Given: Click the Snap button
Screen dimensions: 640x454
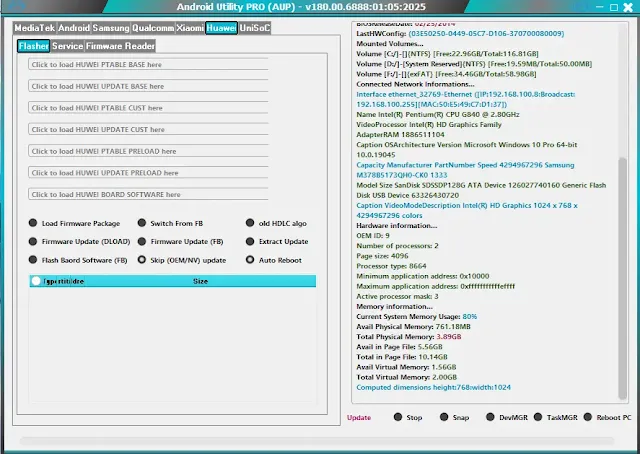Looking at the screenshot, I should click(454, 417).
